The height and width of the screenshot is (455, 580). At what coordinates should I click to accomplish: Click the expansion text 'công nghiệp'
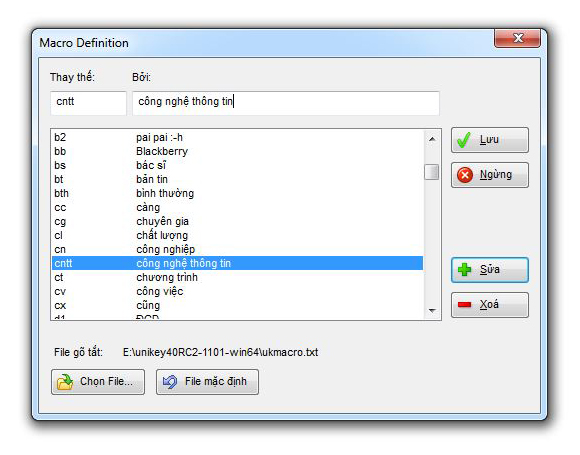(165, 249)
